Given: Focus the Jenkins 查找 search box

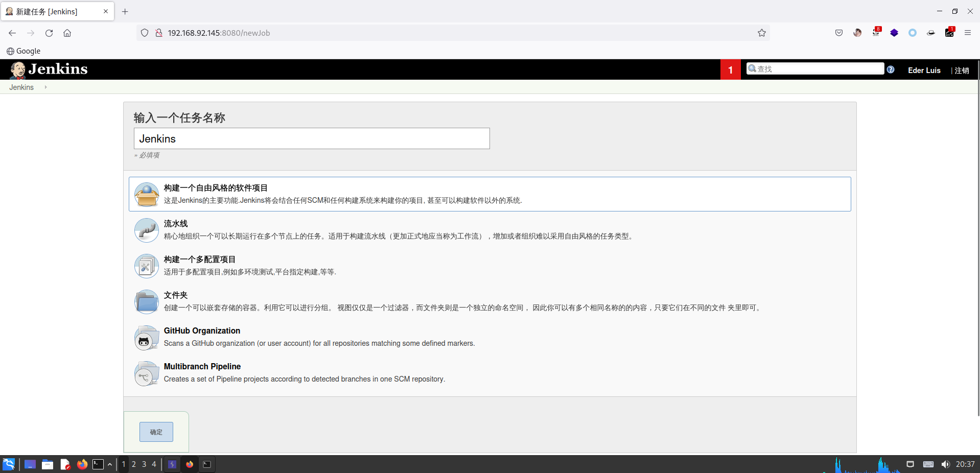Looking at the screenshot, I should [x=815, y=68].
